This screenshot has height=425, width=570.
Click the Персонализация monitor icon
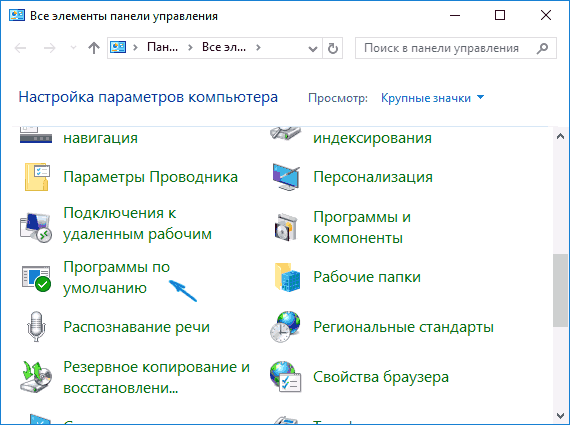[x=286, y=177]
